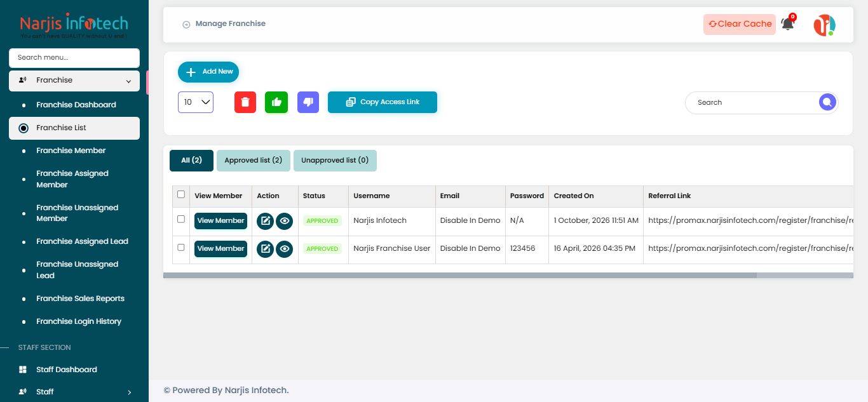Edit the Narjis Franchise User row
Image resolution: width=868 pixels, height=402 pixels.
pyautogui.click(x=265, y=249)
